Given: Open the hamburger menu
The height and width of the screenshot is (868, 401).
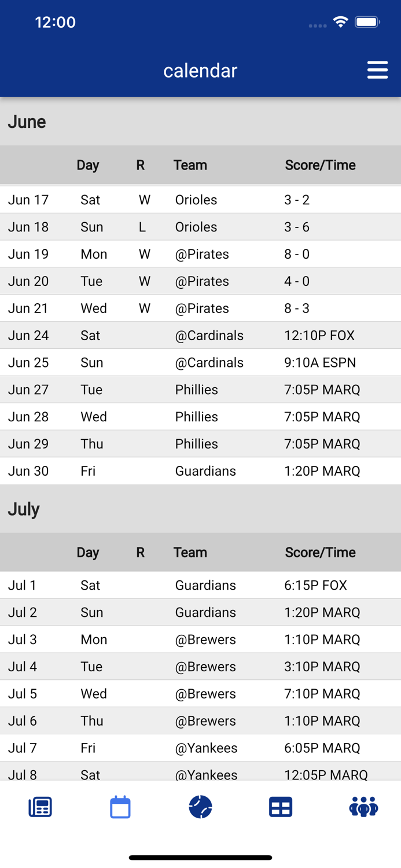Looking at the screenshot, I should (377, 69).
